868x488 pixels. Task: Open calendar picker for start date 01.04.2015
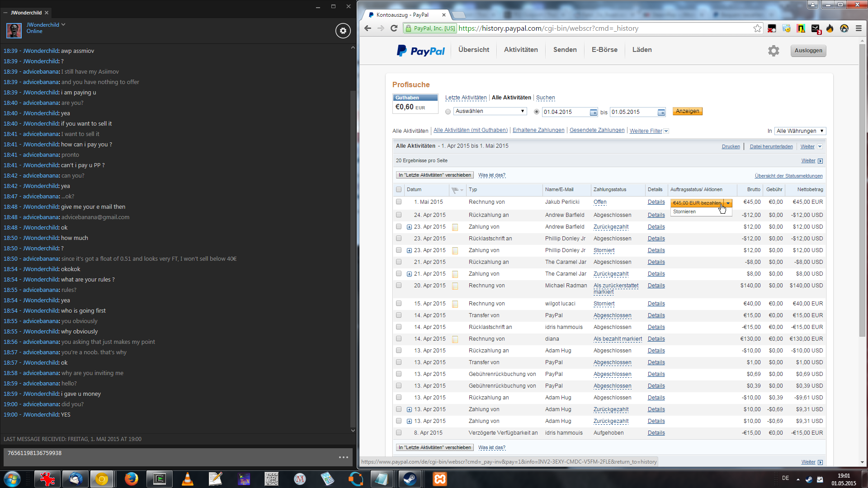coord(594,112)
